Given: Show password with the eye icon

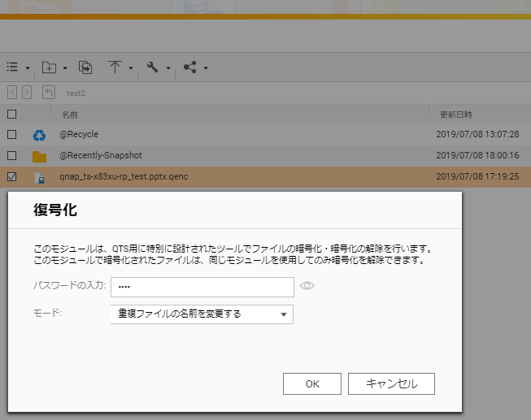Looking at the screenshot, I should pos(307,286).
